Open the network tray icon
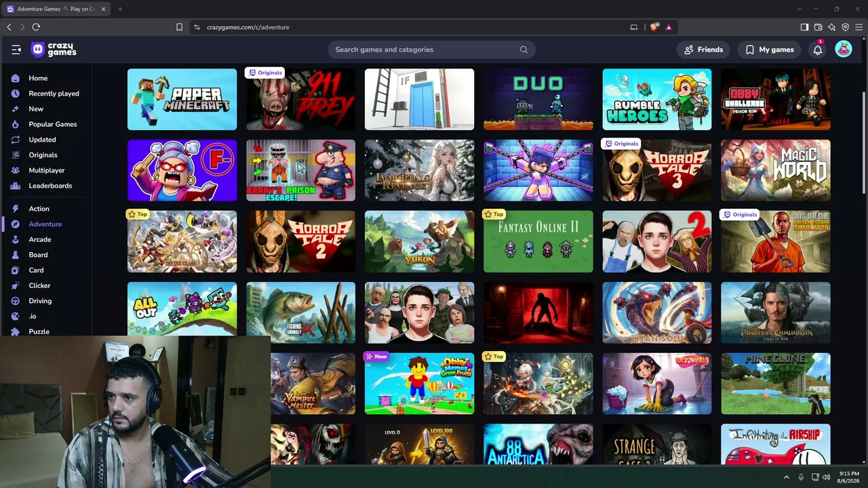 [815, 477]
